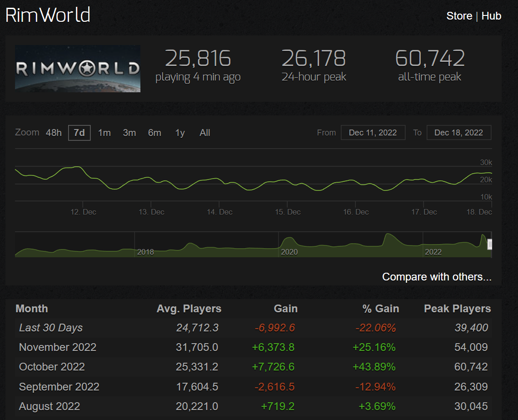Set chart zoom to 48h
The width and height of the screenshot is (518, 420).
[x=54, y=133]
